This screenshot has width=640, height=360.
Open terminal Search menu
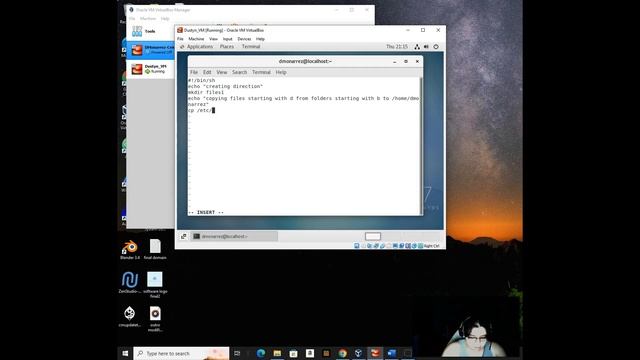pos(240,72)
